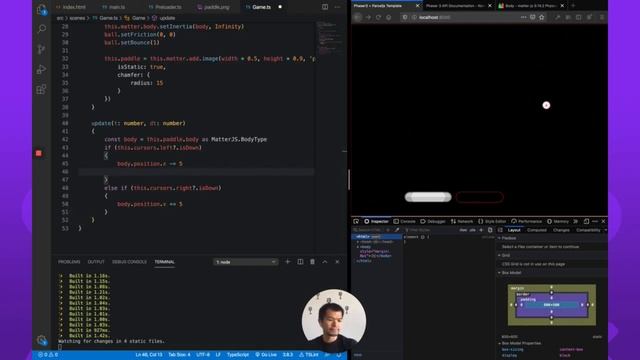
Task: Switch to the Debugger tab in DevTools
Action: pyautogui.click(x=433, y=221)
